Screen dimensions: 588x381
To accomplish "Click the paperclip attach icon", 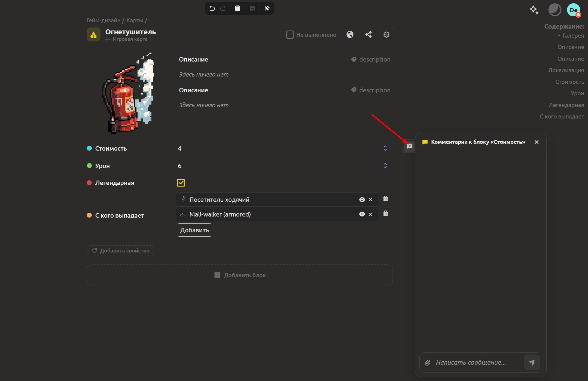I will pyautogui.click(x=428, y=362).
